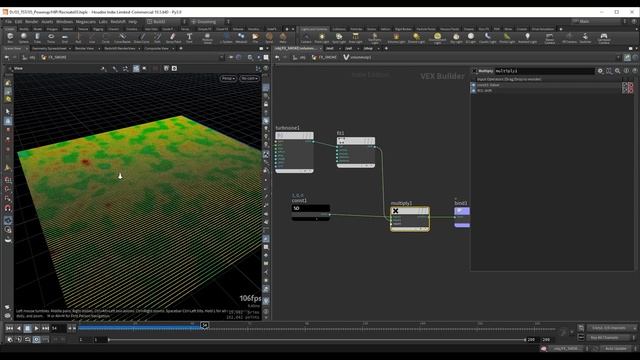Add a Point Light from the shelf
This screenshot has width=640, height=360.
point(322,38)
